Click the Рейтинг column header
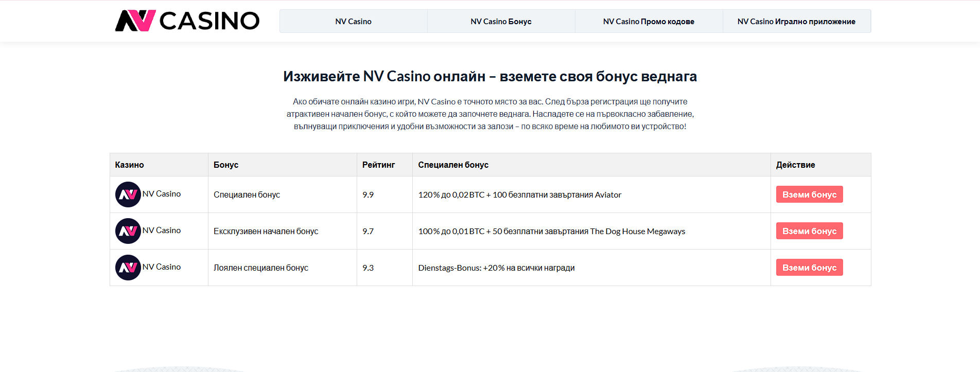This screenshot has width=980, height=372. click(x=384, y=165)
